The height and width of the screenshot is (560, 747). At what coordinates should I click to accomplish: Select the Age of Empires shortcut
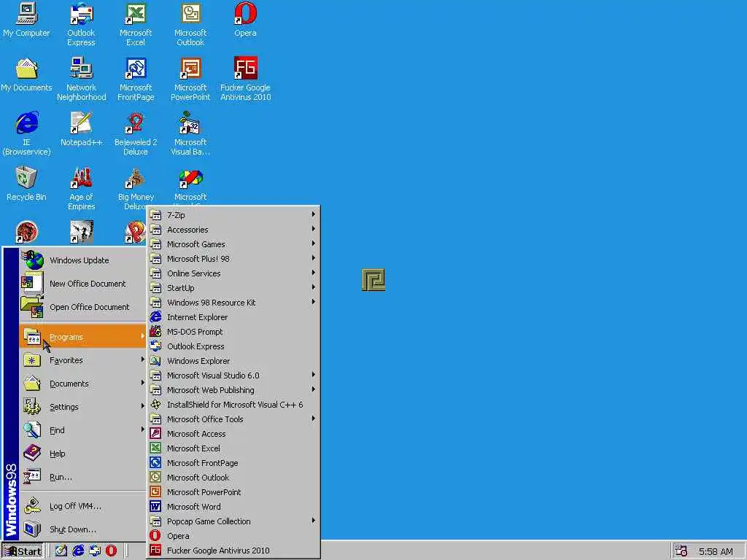click(82, 189)
